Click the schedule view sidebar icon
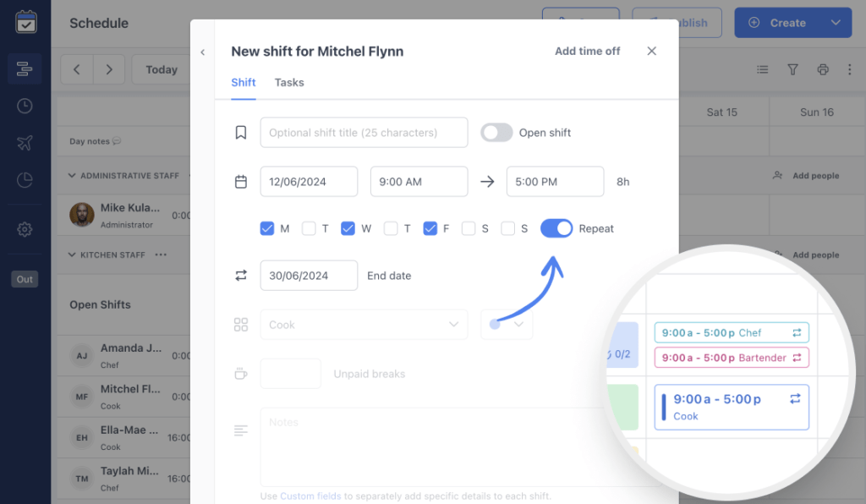The image size is (866, 504). (x=25, y=68)
